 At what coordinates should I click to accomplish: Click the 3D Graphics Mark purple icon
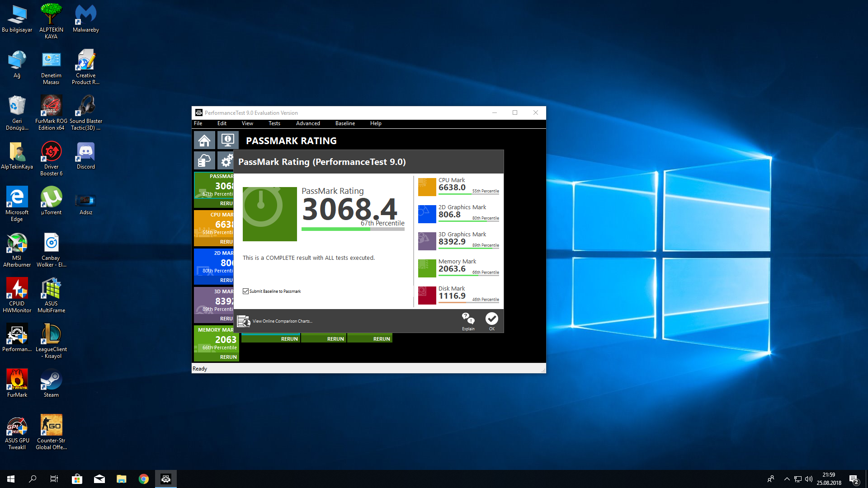(427, 241)
